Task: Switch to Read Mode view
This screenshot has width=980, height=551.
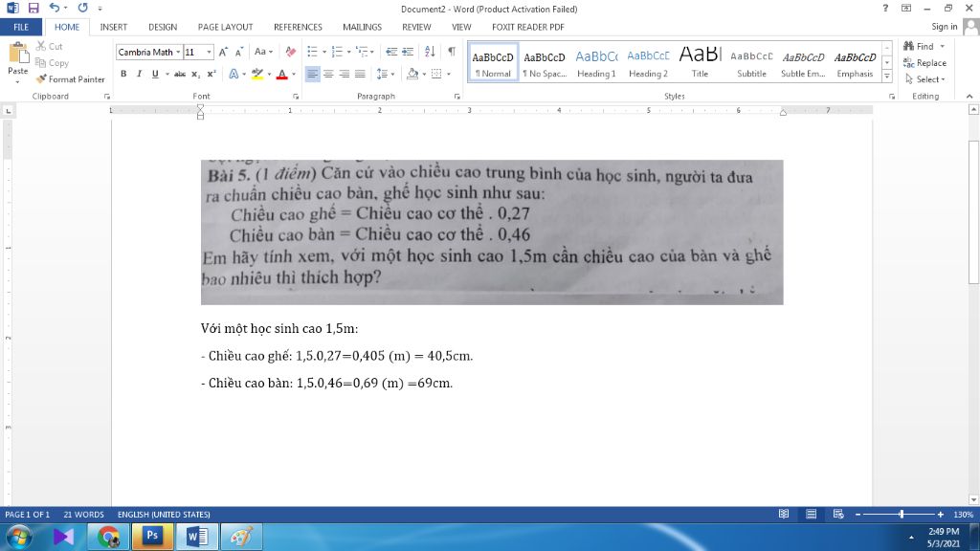Action: point(783,514)
